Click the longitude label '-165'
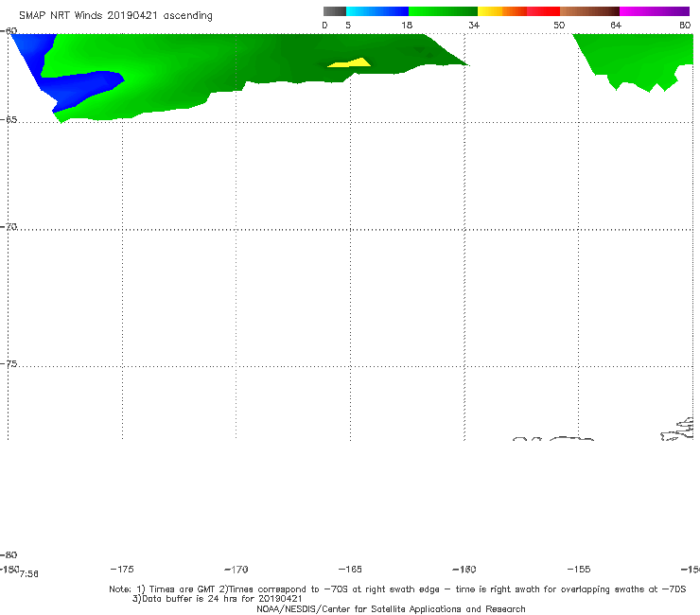 (x=350, y=569)
